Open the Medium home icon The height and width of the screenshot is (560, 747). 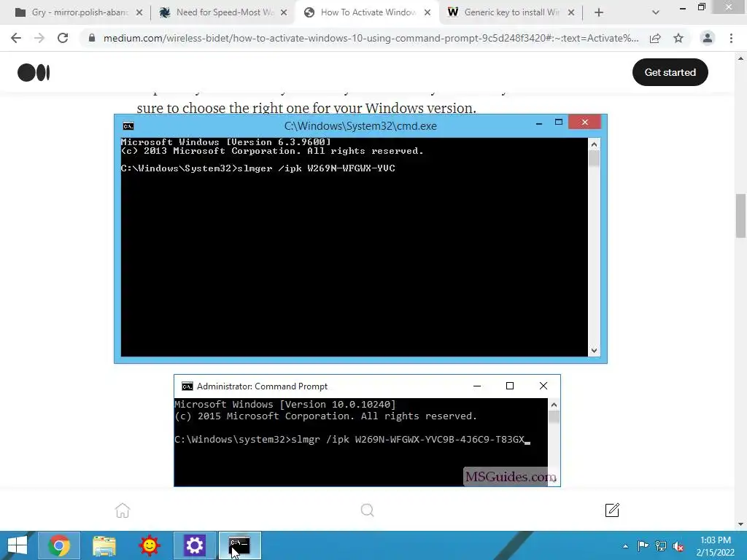pos(123,510)
